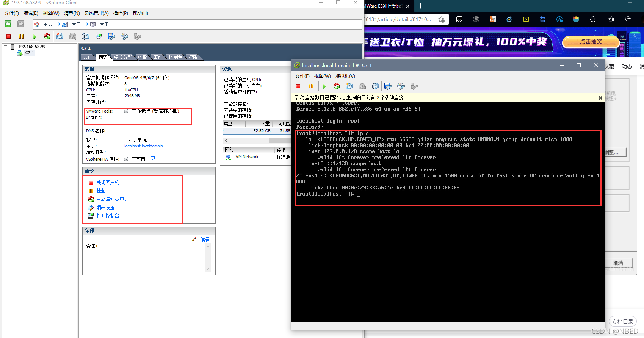Click the home icon in the navigation bar
The width and height of the screenshot is (644, 338).
[37, 24]
